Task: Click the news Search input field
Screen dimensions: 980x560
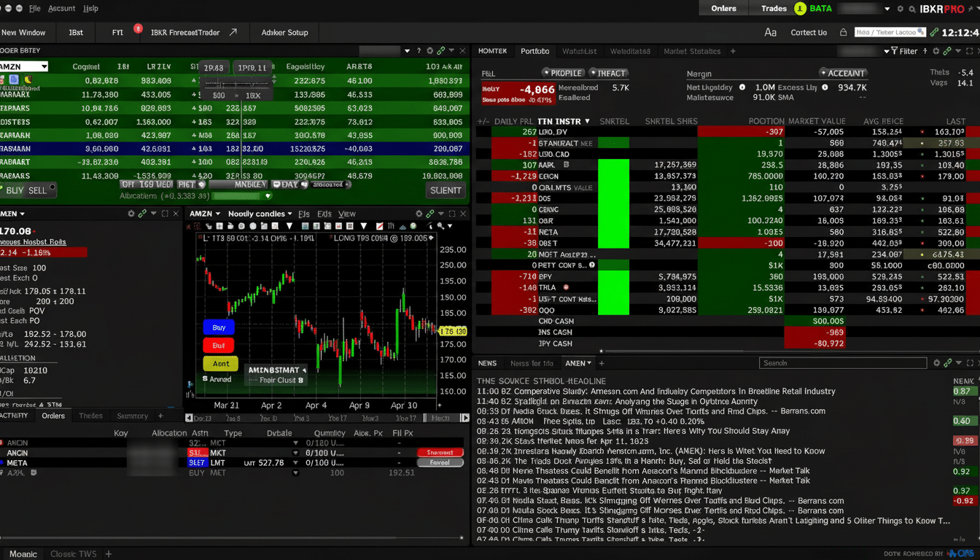Action: coord(842,363)
